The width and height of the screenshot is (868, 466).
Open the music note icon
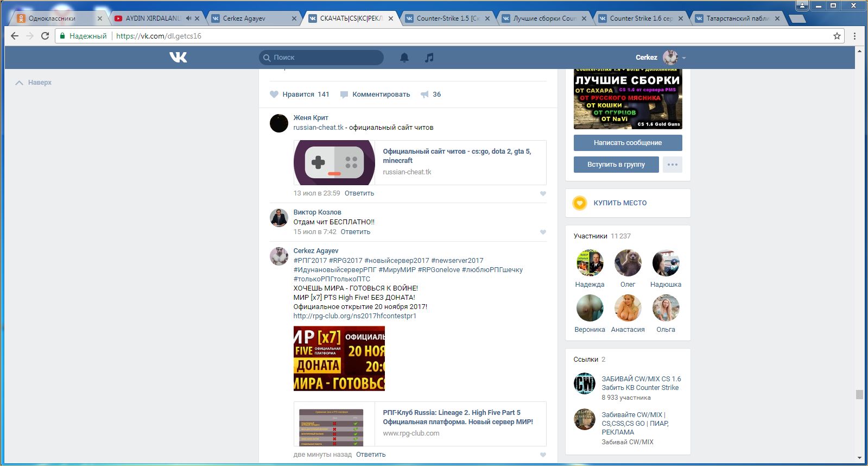(429, 58)
